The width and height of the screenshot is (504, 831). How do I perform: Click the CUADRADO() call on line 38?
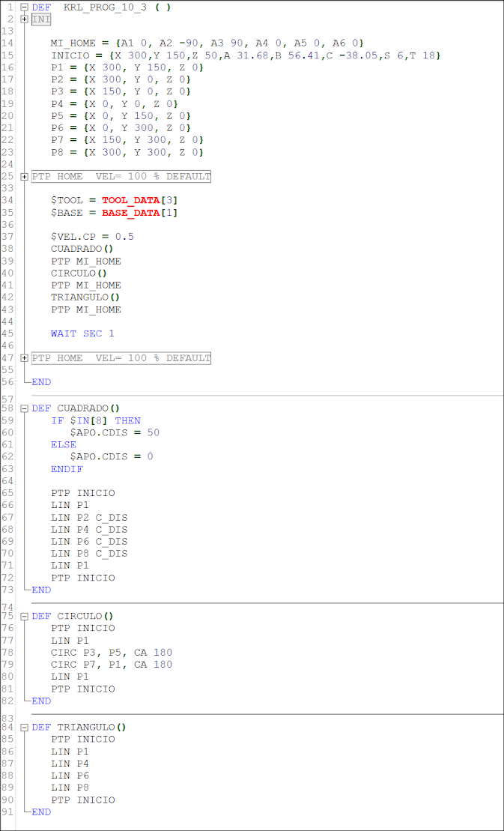pyautogui.click(x=82, y=249)
